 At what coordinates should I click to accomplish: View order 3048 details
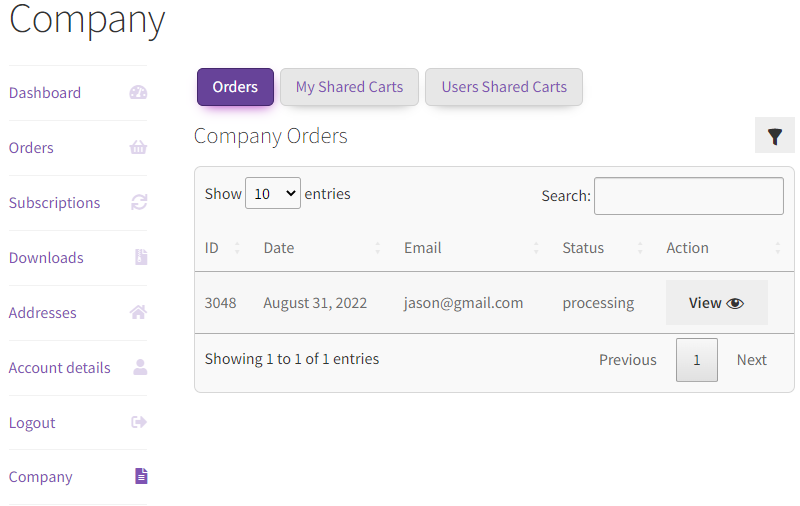[716, 303]
